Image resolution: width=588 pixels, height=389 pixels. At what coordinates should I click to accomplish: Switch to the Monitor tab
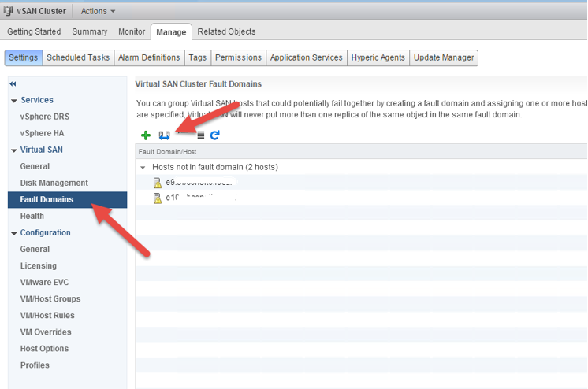click(132, 31)
